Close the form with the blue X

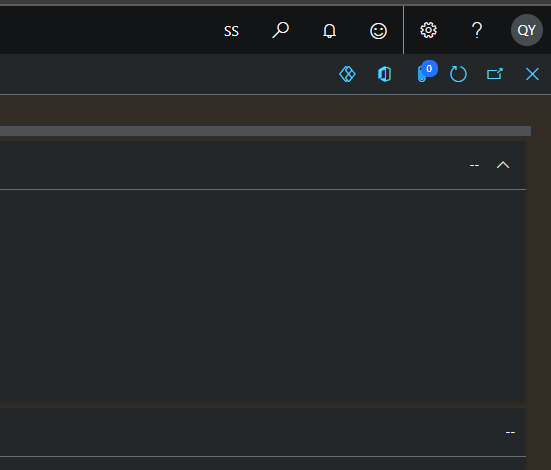pos(532,74)
